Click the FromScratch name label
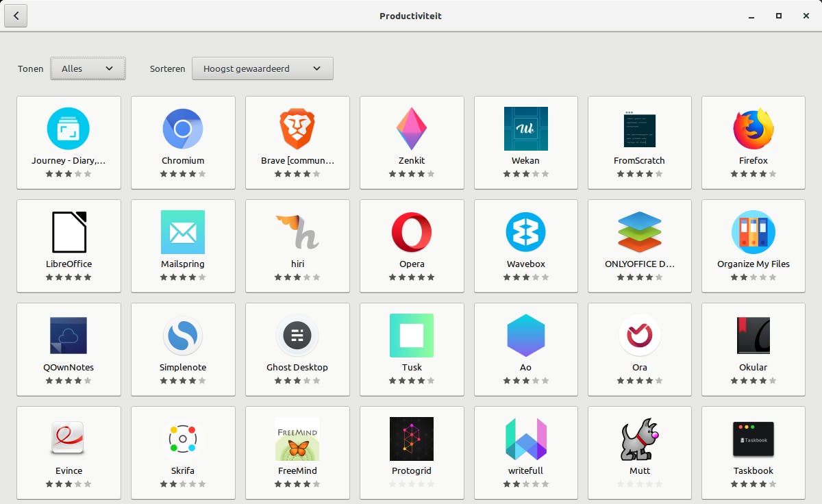 pos(640,161)
